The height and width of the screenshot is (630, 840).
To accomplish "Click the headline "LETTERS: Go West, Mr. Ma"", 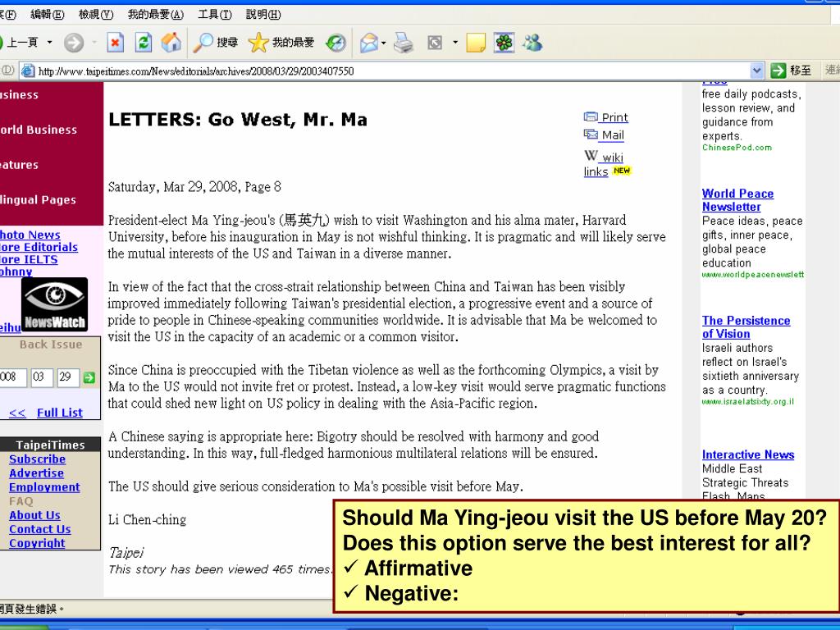I will pos(238,120).
